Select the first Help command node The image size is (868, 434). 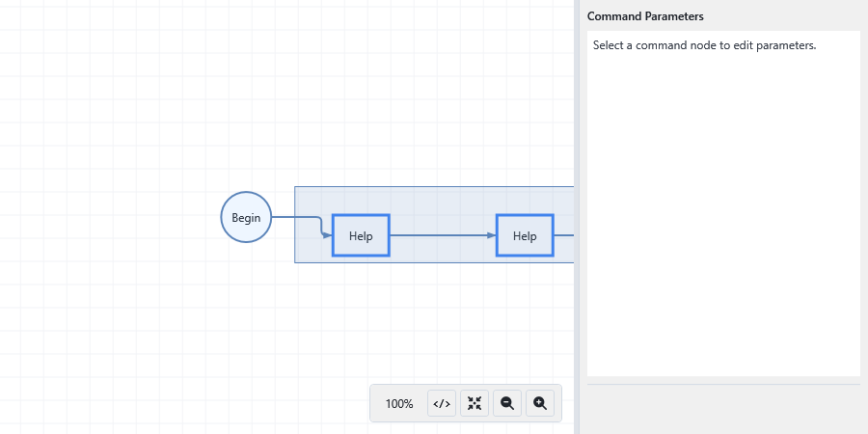[x=361, y=236]
